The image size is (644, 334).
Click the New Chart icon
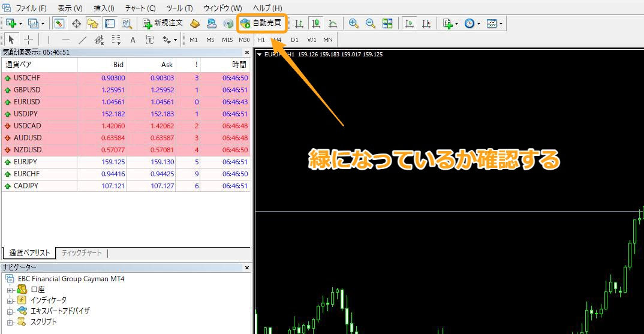click(x=11, y=23)
